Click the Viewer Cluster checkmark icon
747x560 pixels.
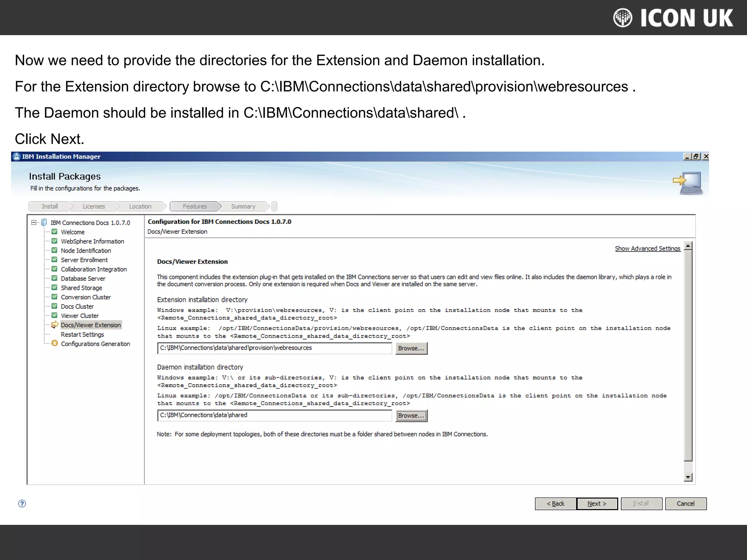tap(54, 315)
